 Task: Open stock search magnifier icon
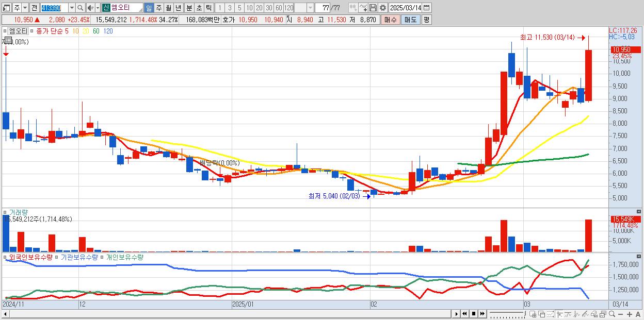[x=81, y=8]
